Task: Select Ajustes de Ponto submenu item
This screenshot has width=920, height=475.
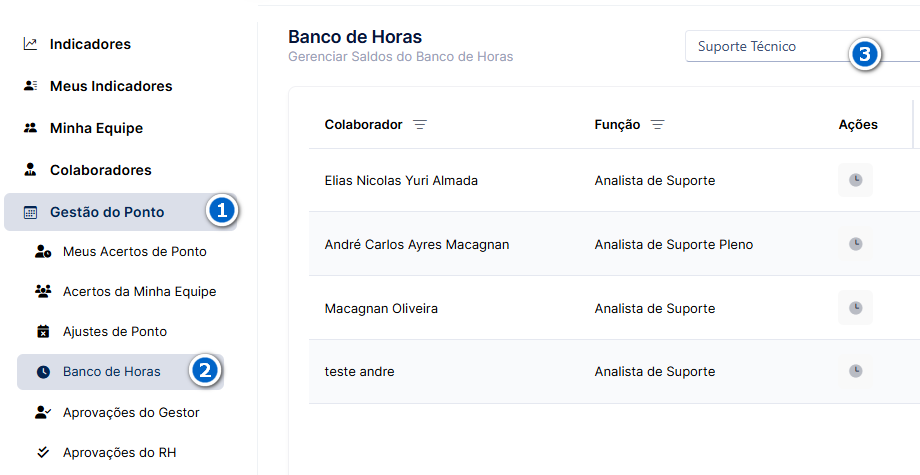Action: (115, 331)
